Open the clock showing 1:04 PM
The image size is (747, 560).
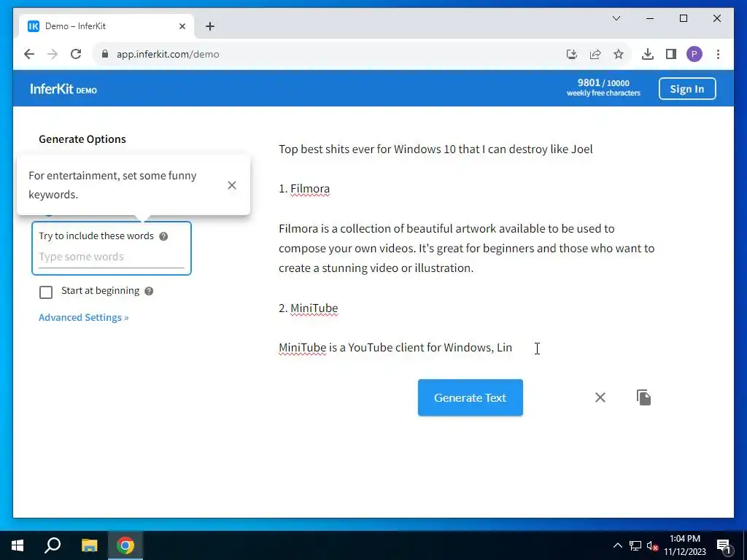(x=685, y=545)
